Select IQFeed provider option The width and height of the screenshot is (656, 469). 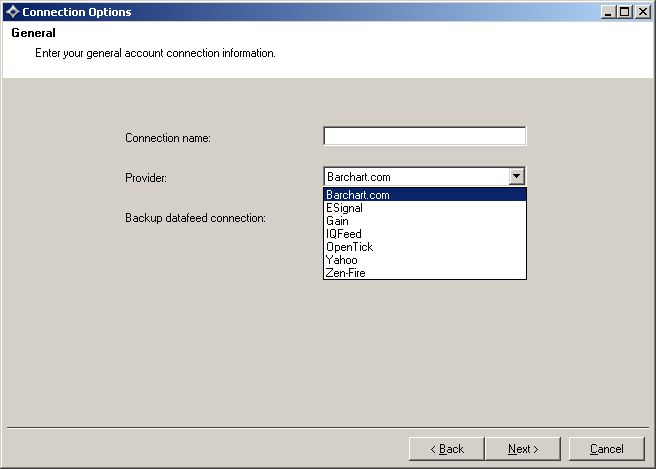point(425,234)
